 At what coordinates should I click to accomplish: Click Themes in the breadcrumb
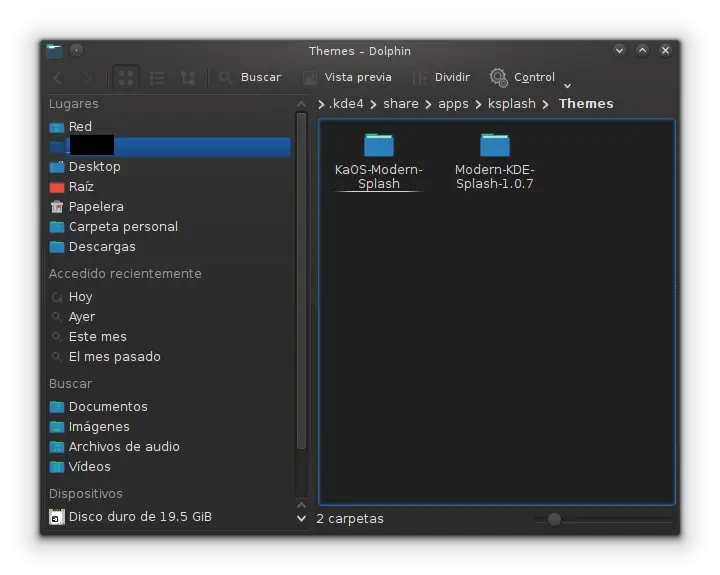click(x=586, y=104)
